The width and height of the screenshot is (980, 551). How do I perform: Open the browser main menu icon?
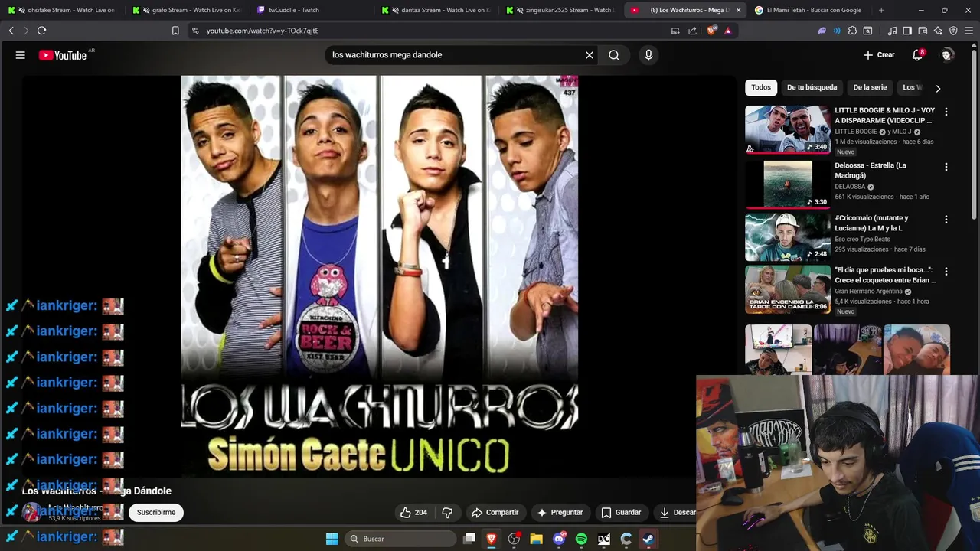969,31
